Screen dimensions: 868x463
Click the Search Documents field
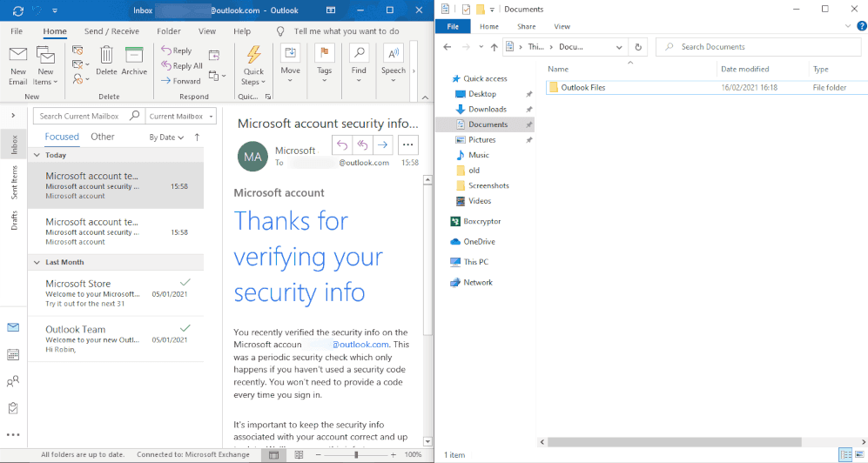click(x=759, y=47)
